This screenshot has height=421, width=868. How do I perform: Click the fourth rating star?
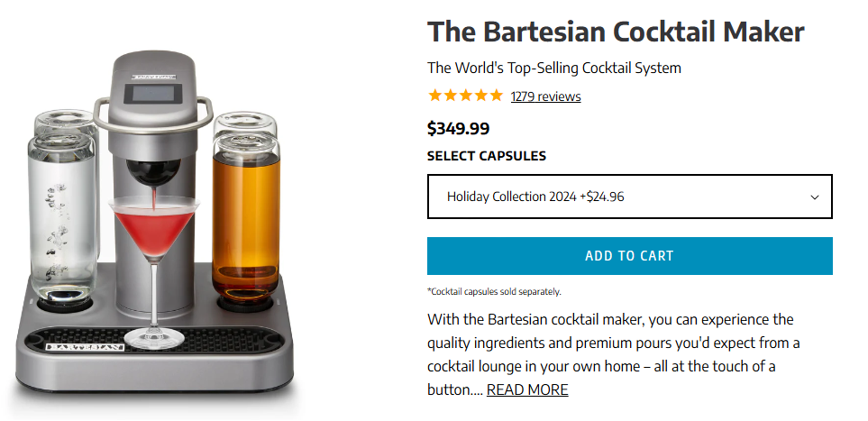point(480,96)
